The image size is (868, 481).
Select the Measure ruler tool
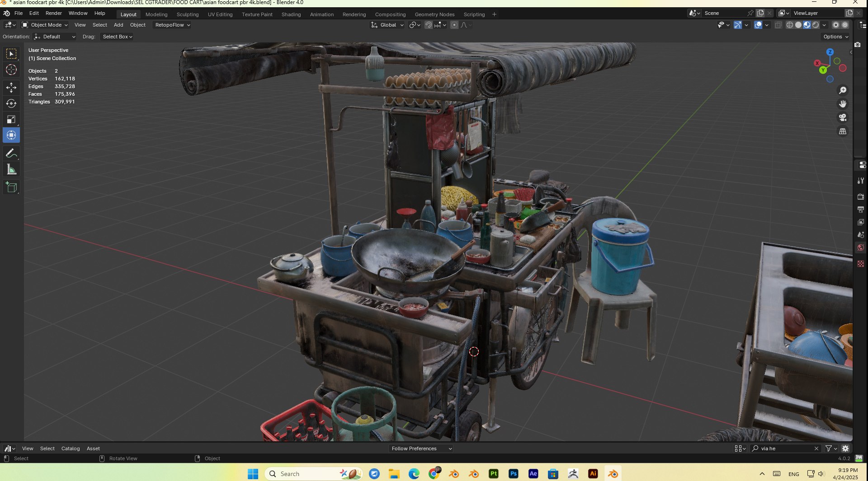point(11,169)
